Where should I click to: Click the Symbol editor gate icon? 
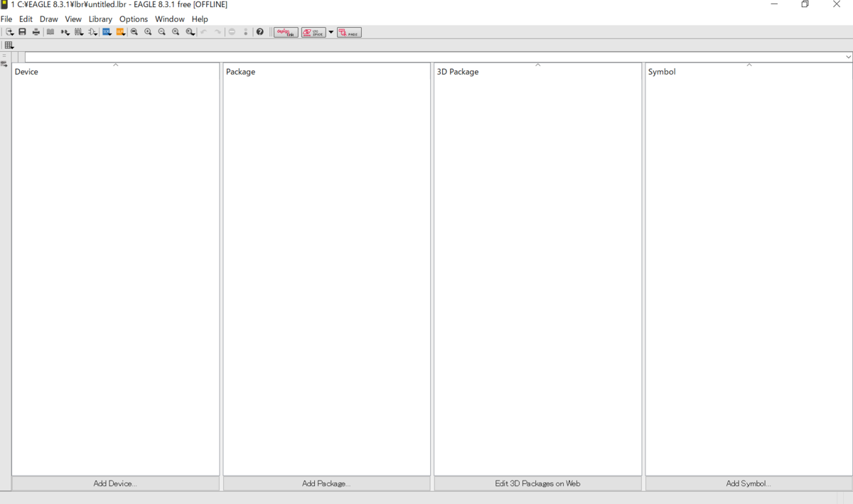point(92,32)
